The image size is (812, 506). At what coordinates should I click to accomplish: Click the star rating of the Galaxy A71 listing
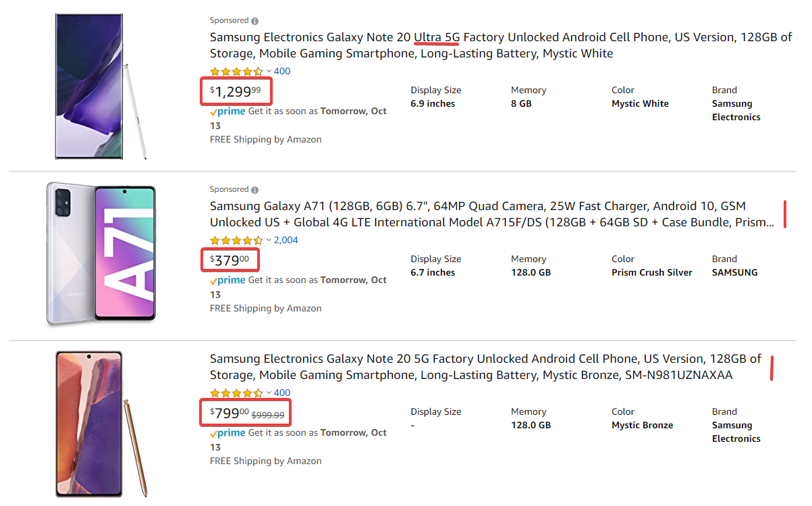(x=236, y=241)
